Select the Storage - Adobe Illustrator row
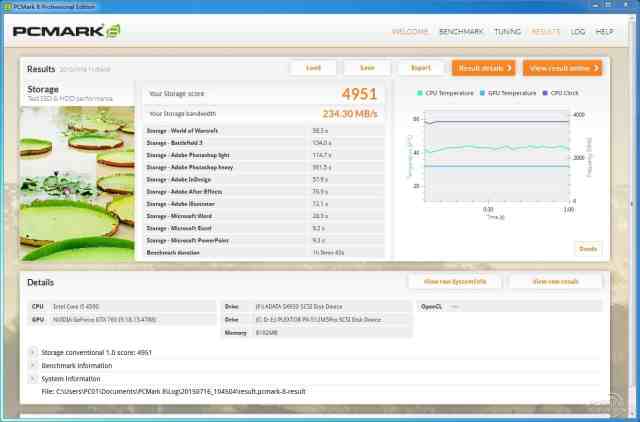This screenshot has height=422, width=640. point(264,204)
